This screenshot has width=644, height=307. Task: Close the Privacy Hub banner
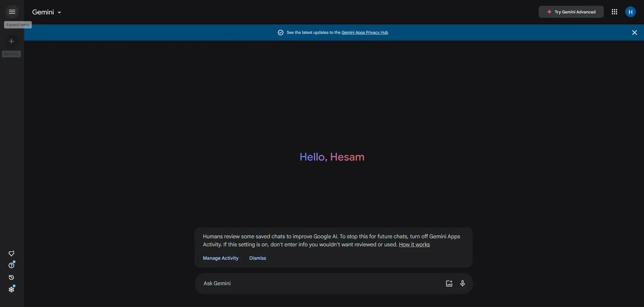634,33
